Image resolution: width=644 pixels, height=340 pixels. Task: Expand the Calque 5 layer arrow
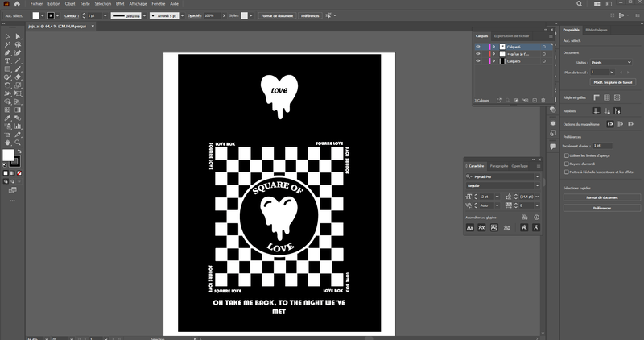[494, 61]
